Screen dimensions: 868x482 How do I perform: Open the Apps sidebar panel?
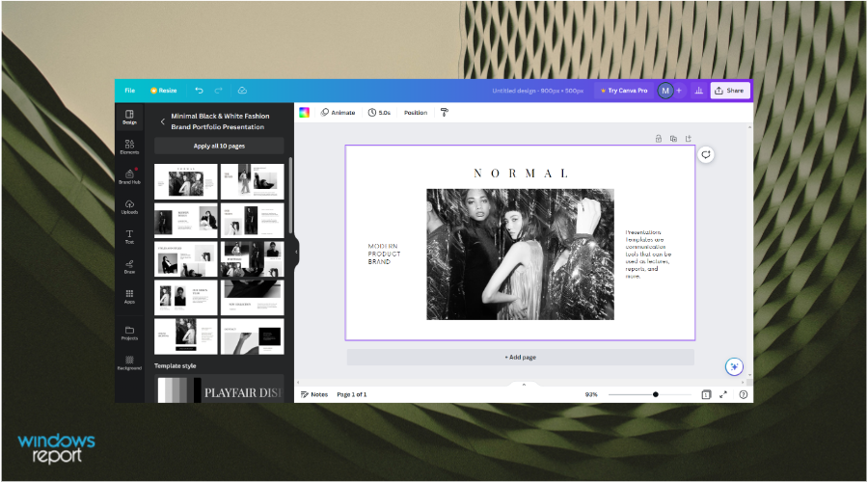pos(129,297)
